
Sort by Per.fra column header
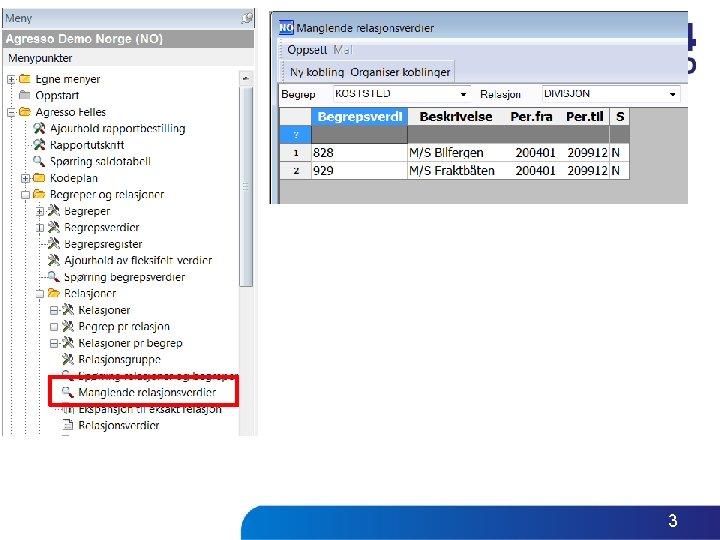[x=531, y=117]
